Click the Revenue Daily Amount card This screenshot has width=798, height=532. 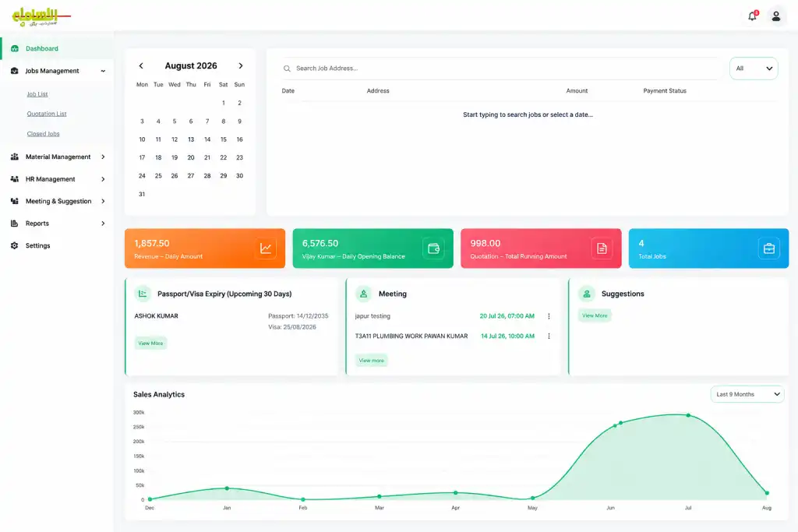pos(205,248)
